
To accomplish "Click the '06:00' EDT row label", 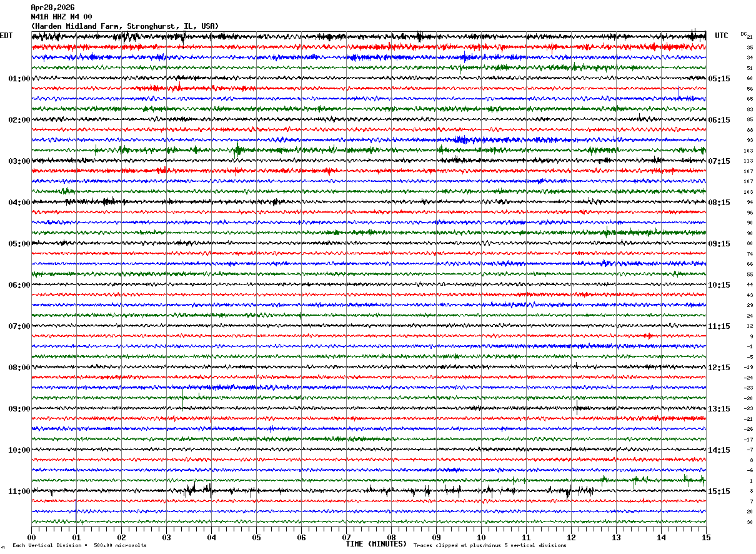I will (19, 285).
